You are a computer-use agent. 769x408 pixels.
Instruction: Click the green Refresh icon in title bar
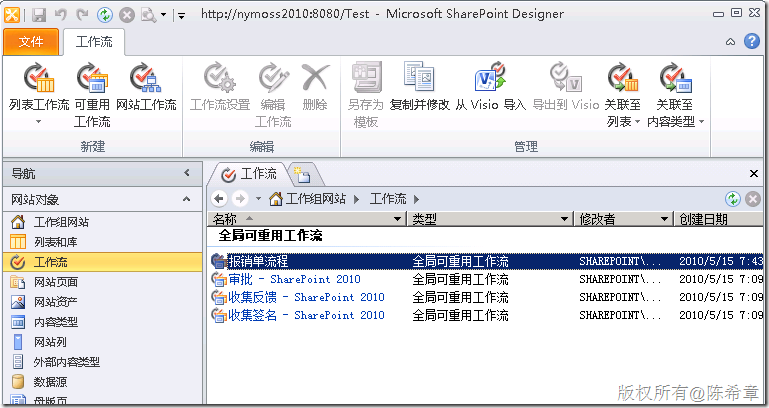coord(104,15)
